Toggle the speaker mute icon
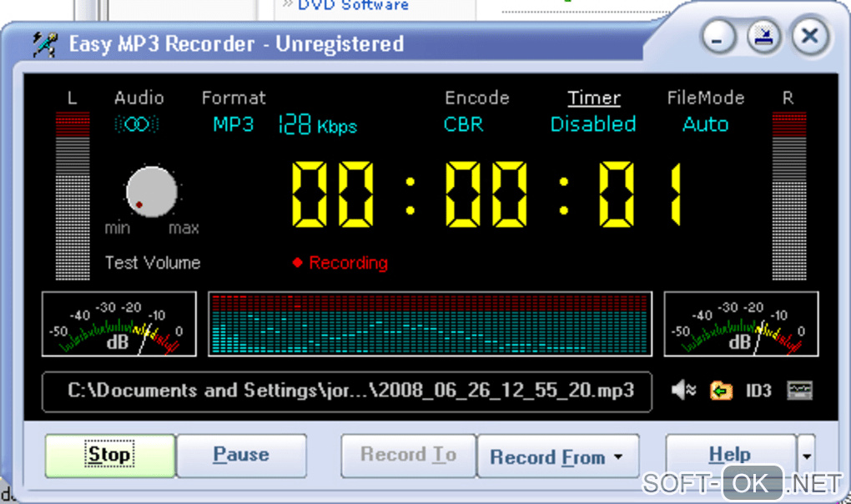 (x=683, y=390)
